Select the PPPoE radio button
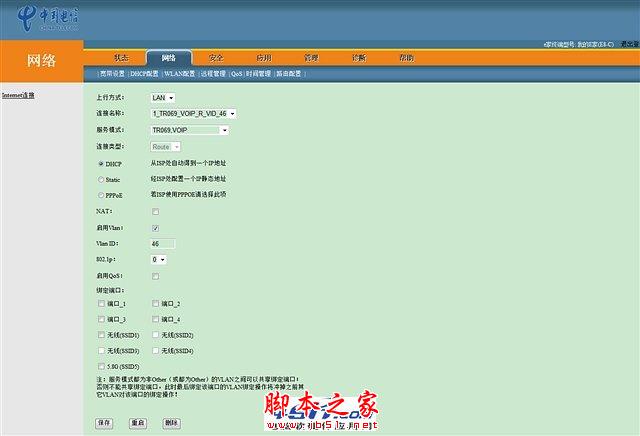Viewport: 640px width, 436px height. 101,196
